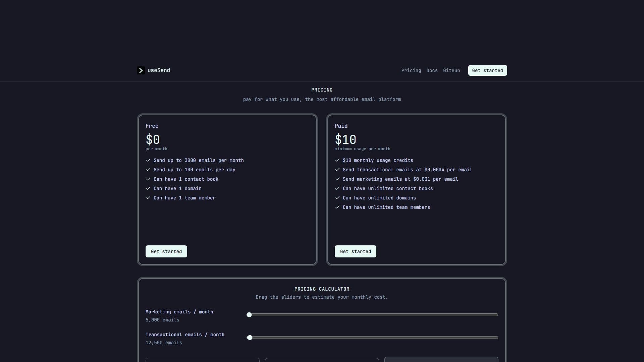The image size is (644, 362).
Task: Click the '12,500 emails' value
Action: (164, 343)
